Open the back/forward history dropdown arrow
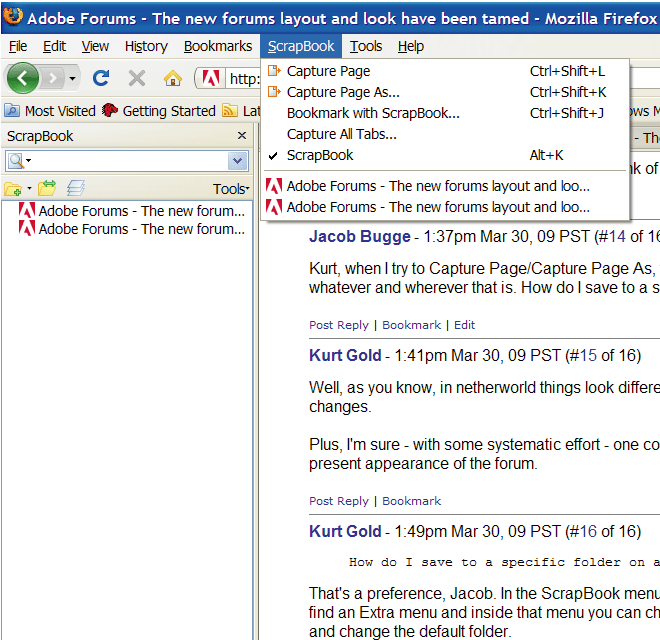Image resolution: width=660 pixels, height=640 pixels. point(72,78)
